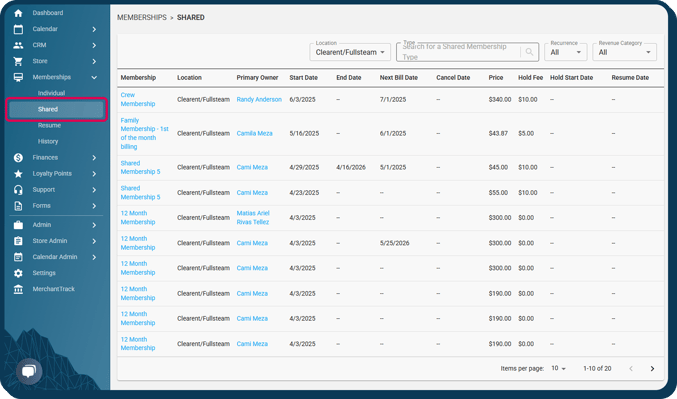Screen dimensions: 677x399
Task: Open the Recurrence dropdown
Action: tap(565, 52)
